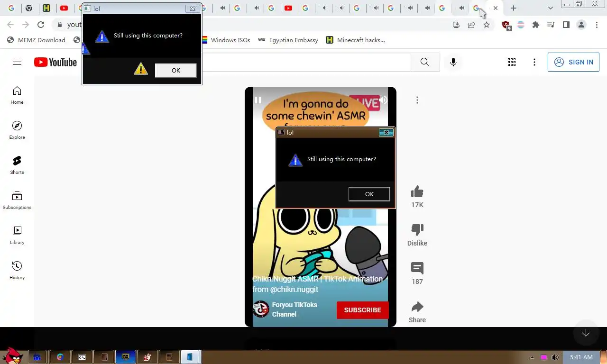Open the Chrome three-dot menu
607x364 pixels.
(597, 25)
